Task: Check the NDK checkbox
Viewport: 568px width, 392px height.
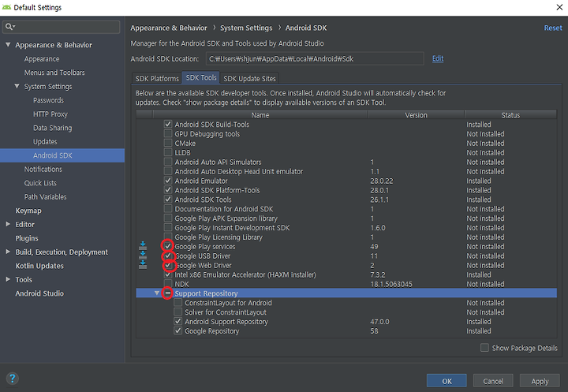Action: coord(168,284)
